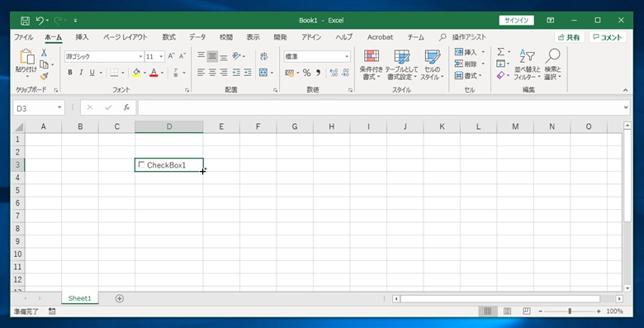Increase font size with larger A icon

(171, 56)
